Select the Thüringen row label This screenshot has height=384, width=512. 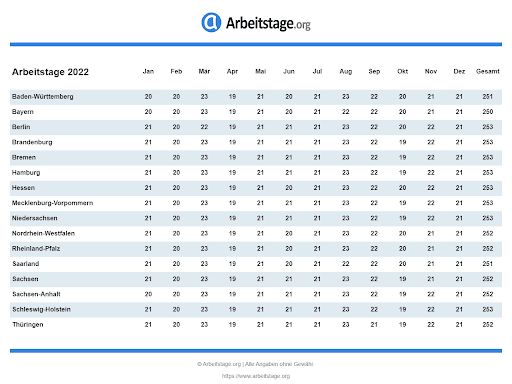point(28,325)
